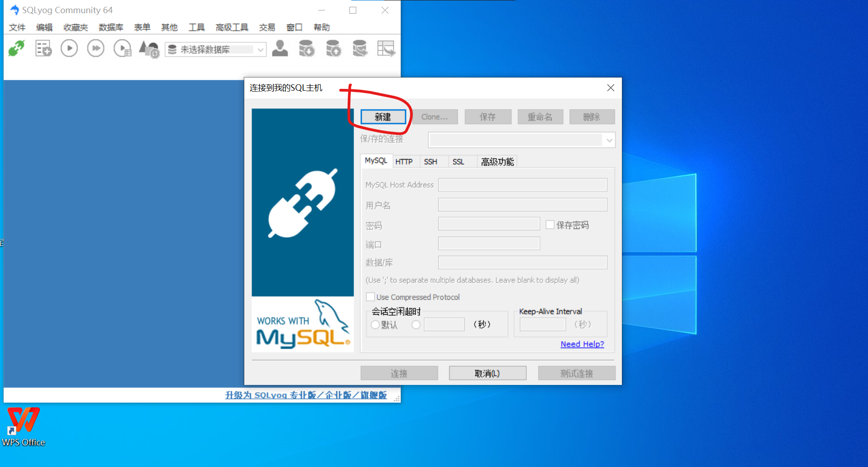
Task: Click the middle database backup icon
Action: (333, 49)
